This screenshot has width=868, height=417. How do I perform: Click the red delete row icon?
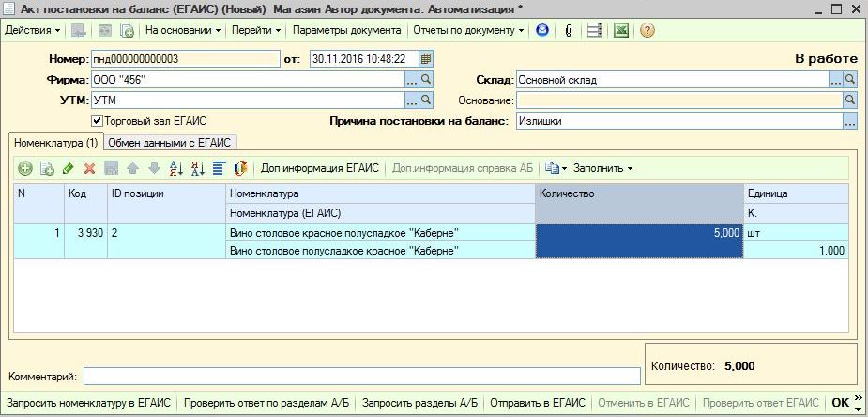[x=89, y=168]
